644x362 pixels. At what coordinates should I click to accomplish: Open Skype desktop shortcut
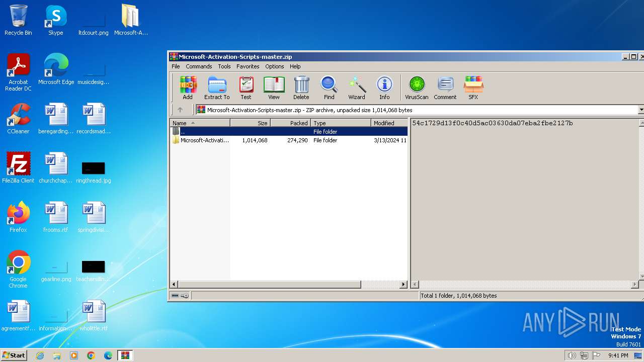56,20
